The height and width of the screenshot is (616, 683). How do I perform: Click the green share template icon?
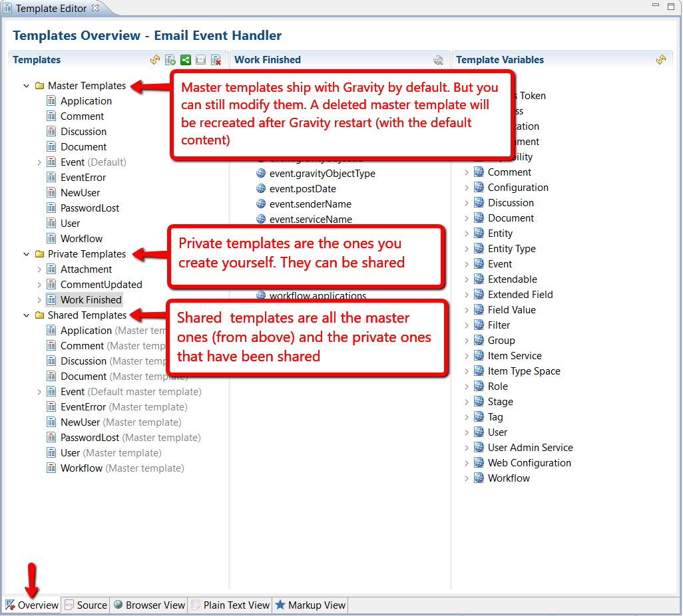[x=186, y=60]
